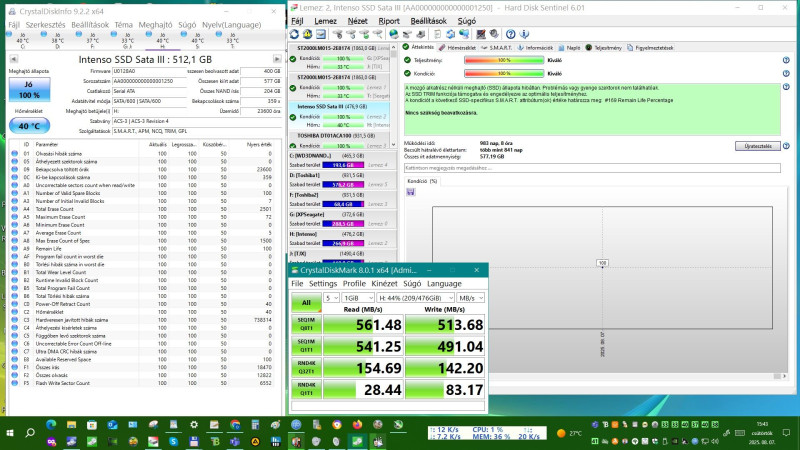Click help icon next to Kondíció bar
Viewport: 800px width, 450px height.
click(786, 73)
